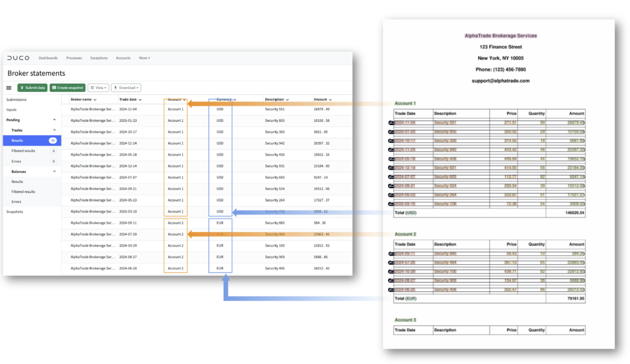Click Account 3 heading on the statement
The height and width of the screenshot is (364, 630).
(405, 320)
